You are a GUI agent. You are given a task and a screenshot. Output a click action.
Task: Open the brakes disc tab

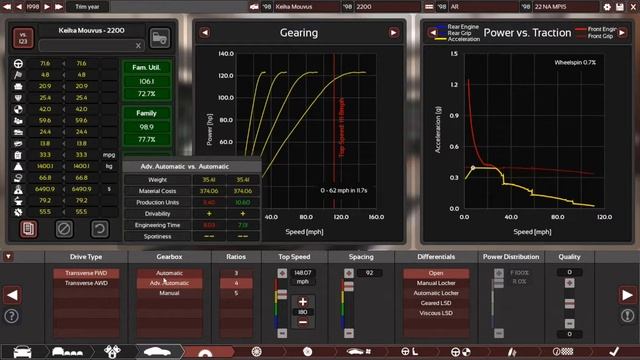point(308,351)
